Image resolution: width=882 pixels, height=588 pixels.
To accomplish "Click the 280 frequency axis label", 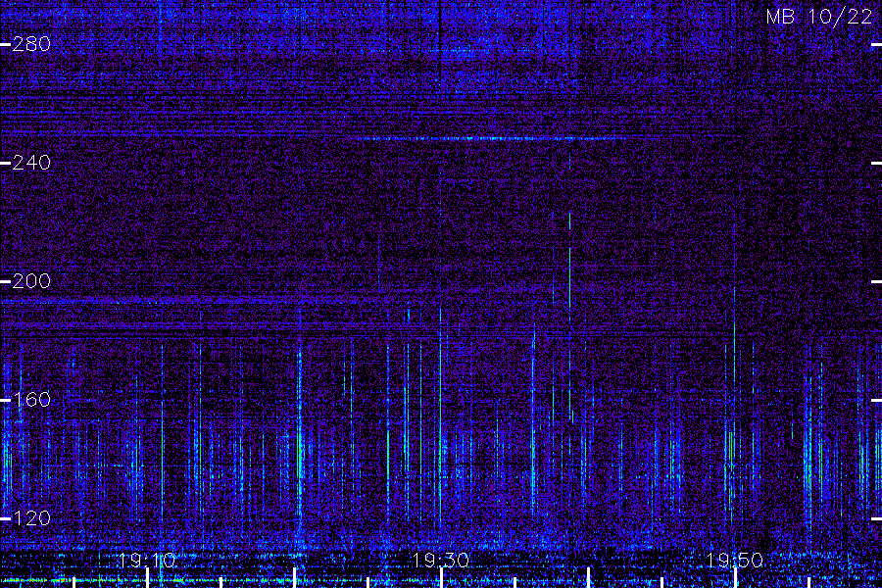I will point(31,44).
